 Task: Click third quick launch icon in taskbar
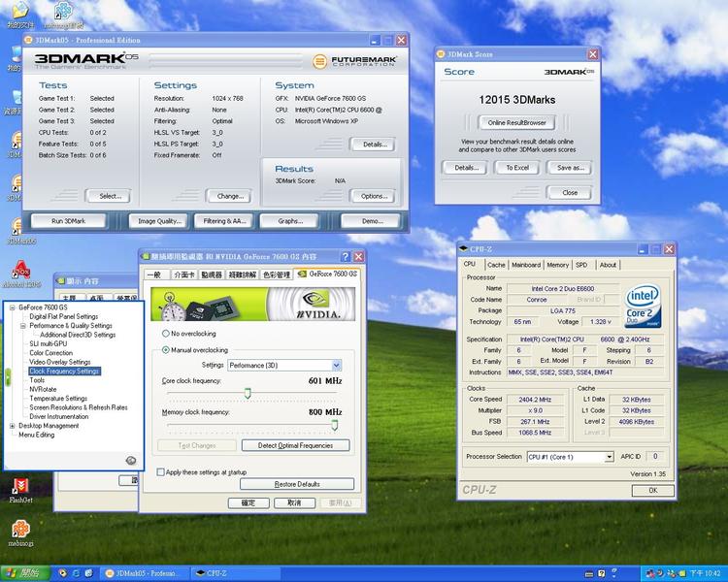point(88,573)
